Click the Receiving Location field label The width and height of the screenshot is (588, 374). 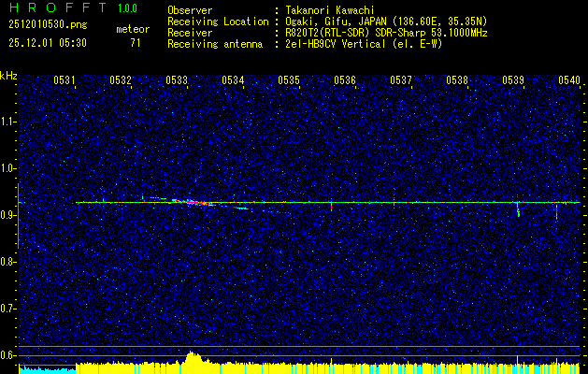click(x=218, y=22)
